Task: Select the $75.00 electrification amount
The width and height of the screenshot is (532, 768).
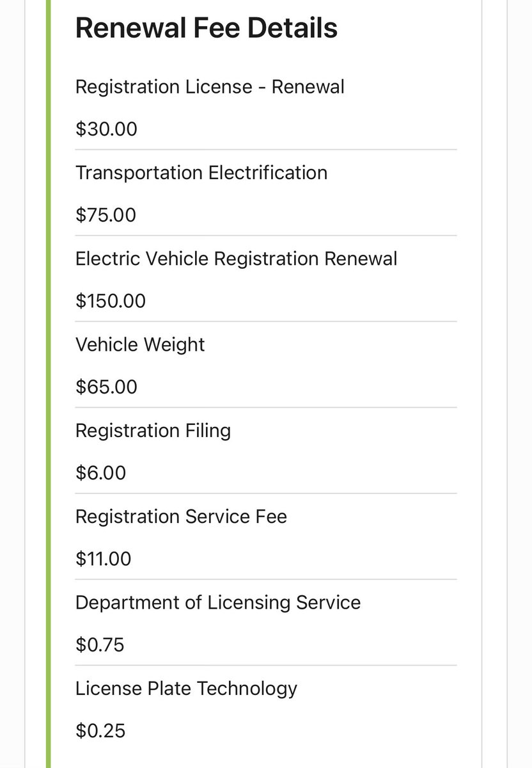Action: [106, 215]
